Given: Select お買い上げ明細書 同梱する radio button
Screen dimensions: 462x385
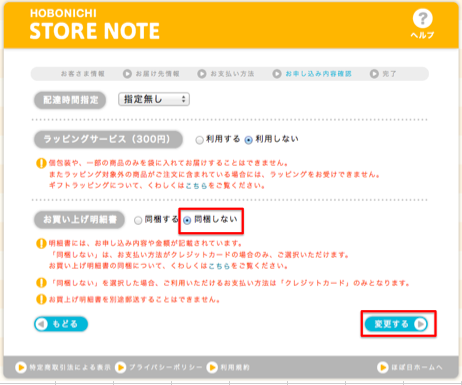Looking at the screenshot, I should (x=138, y=220).
